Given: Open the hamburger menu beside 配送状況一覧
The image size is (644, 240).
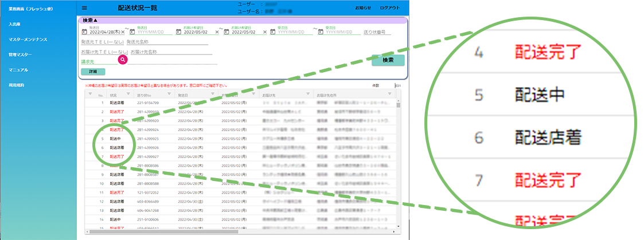Looking at the screenshot, I should (85, 8).
